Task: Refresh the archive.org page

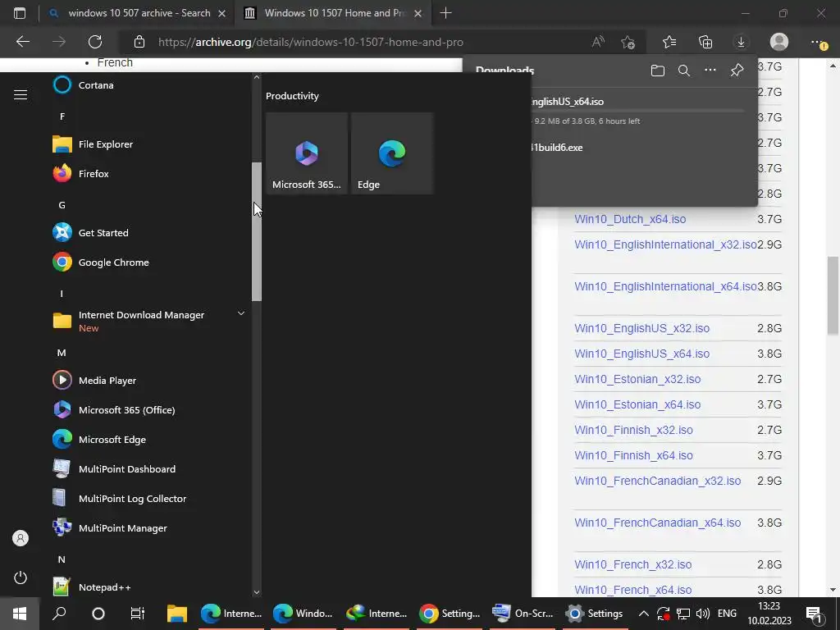Action: point(95,42)
